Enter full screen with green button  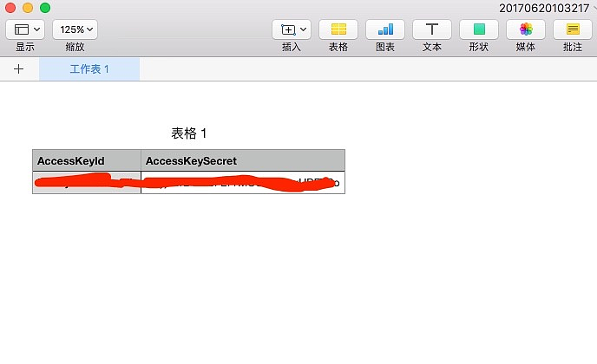[x=45, y=8]
